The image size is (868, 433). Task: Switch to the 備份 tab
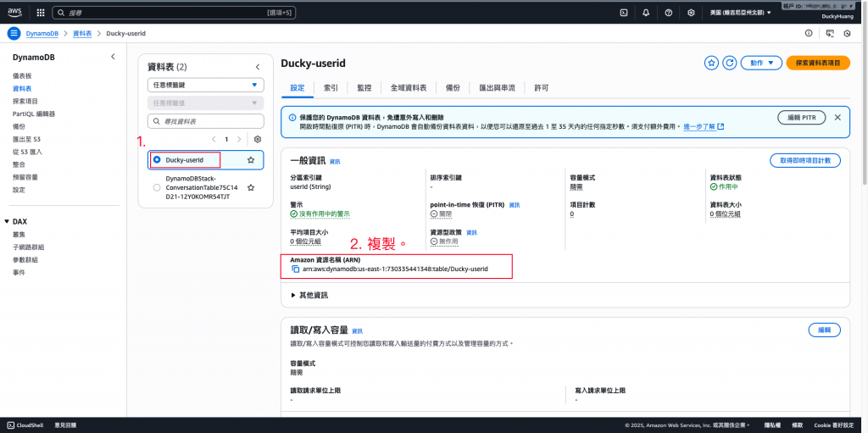coord(453,88)
